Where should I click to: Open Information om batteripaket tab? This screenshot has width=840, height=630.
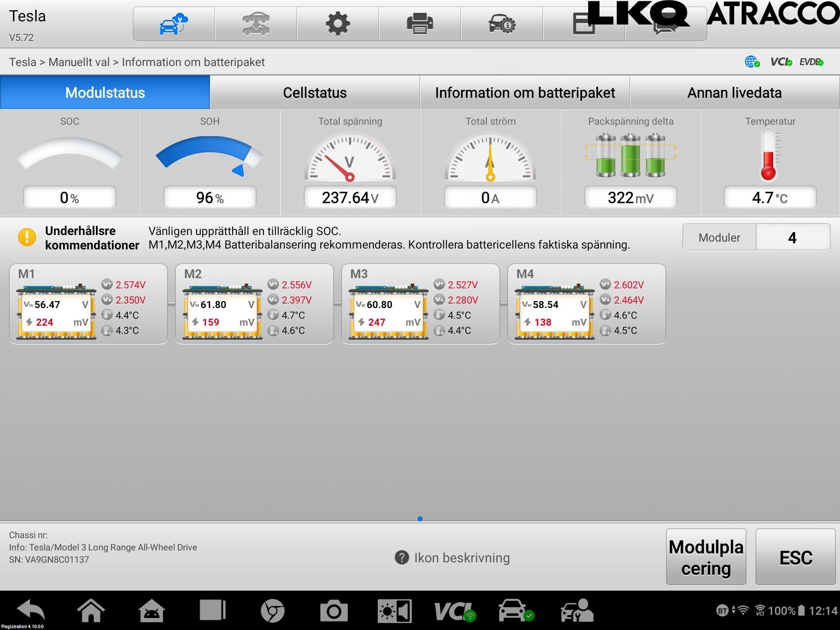[x=525, y=92]
